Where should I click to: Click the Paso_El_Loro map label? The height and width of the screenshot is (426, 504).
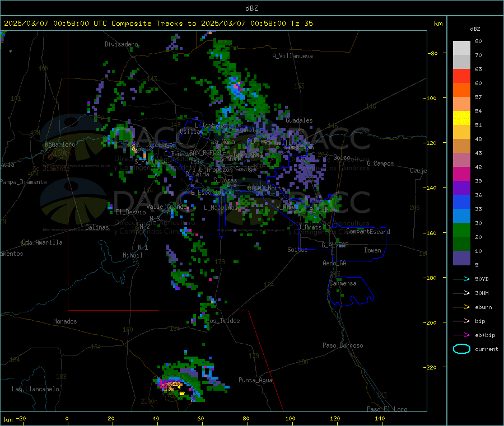[x=387, y=409]
